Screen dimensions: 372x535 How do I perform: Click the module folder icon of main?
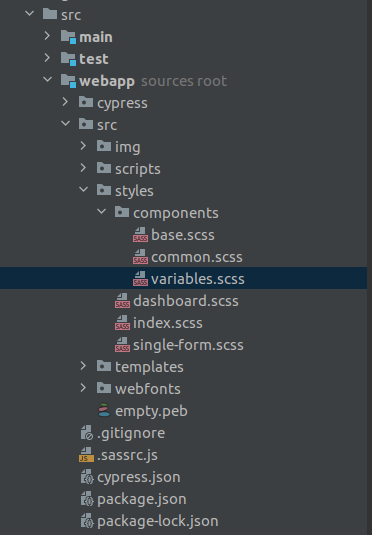click(x=68, y=37)
